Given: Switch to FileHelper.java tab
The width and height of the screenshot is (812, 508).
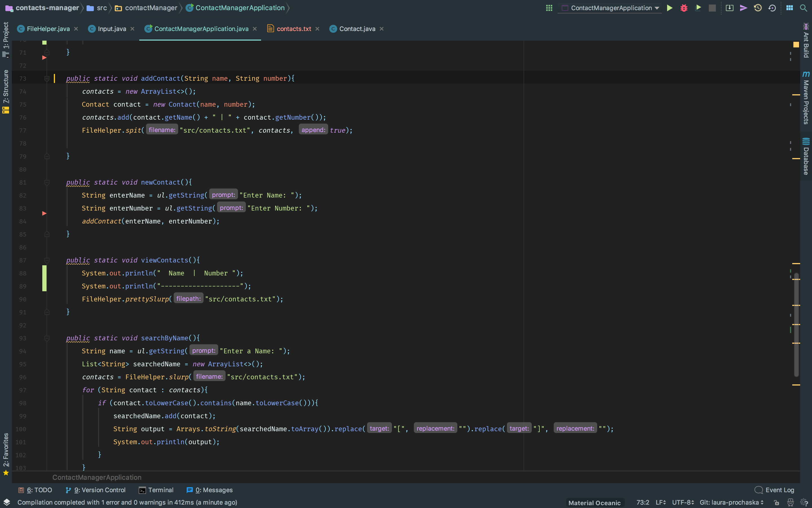Looking at the screenshot, I should pos(48,29).
